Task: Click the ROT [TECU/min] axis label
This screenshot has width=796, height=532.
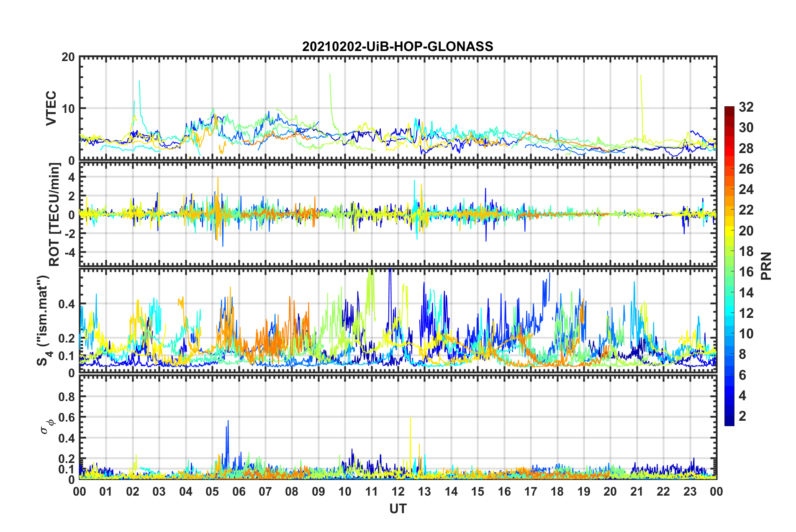Action: click(54, 215)
